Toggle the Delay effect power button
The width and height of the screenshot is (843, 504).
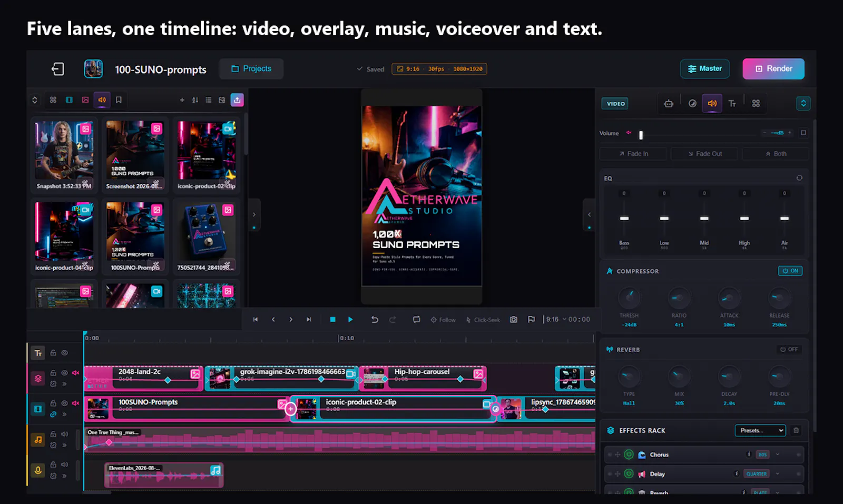629,473
